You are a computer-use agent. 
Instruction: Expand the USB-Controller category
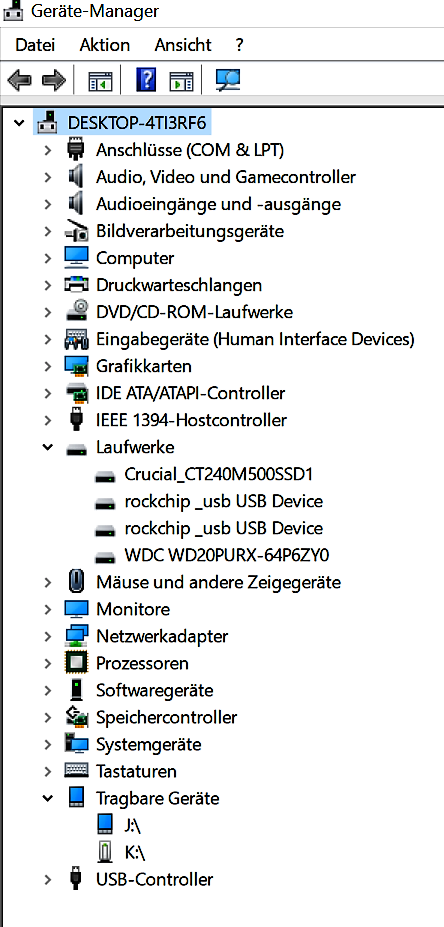[48, 880]
